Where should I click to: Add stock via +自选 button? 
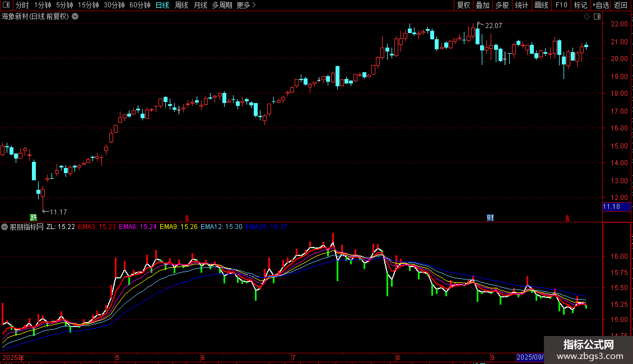click(x=601, y=5)
